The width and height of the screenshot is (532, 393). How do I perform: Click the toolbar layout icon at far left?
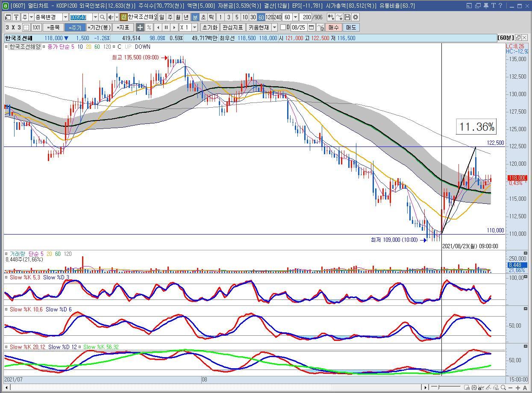click(8, 17)
